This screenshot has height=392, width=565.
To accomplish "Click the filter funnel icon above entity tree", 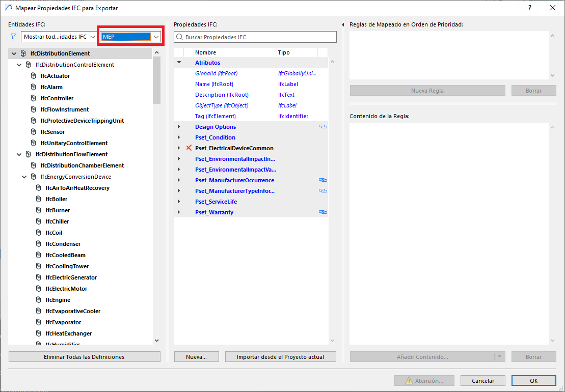I will click(x=13, y=37).
